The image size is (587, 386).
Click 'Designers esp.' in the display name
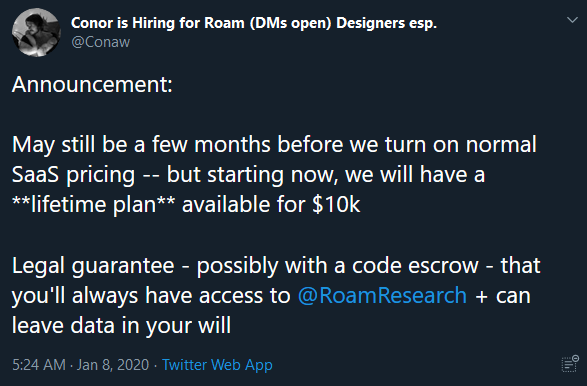[386, 23]
